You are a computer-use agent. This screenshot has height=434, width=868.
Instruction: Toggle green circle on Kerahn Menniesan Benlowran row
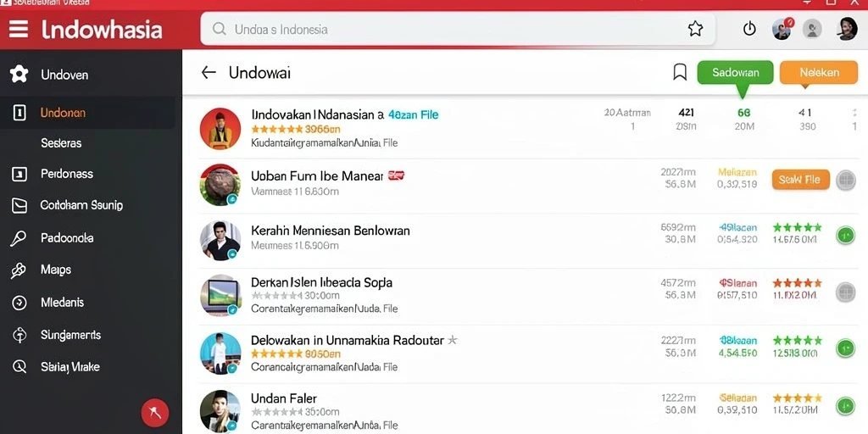point(845,236)
